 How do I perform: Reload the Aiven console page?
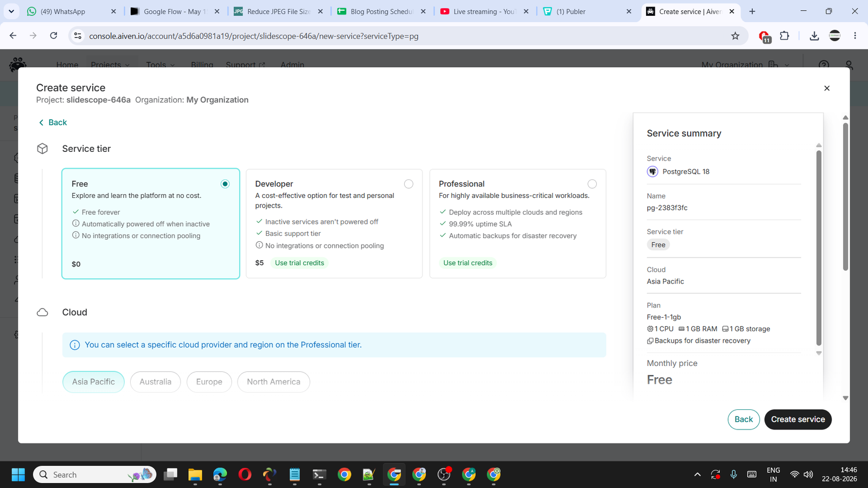tap(53, 36)
